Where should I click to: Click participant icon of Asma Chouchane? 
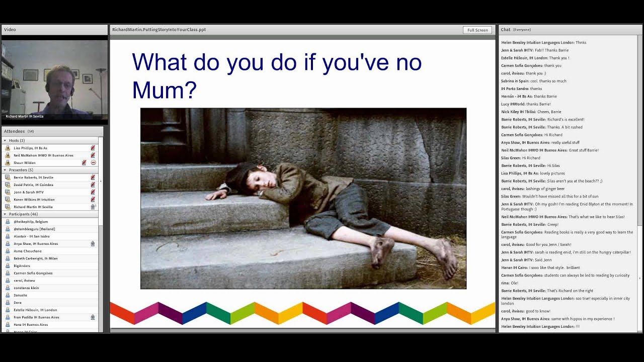(x=8, y=251)
